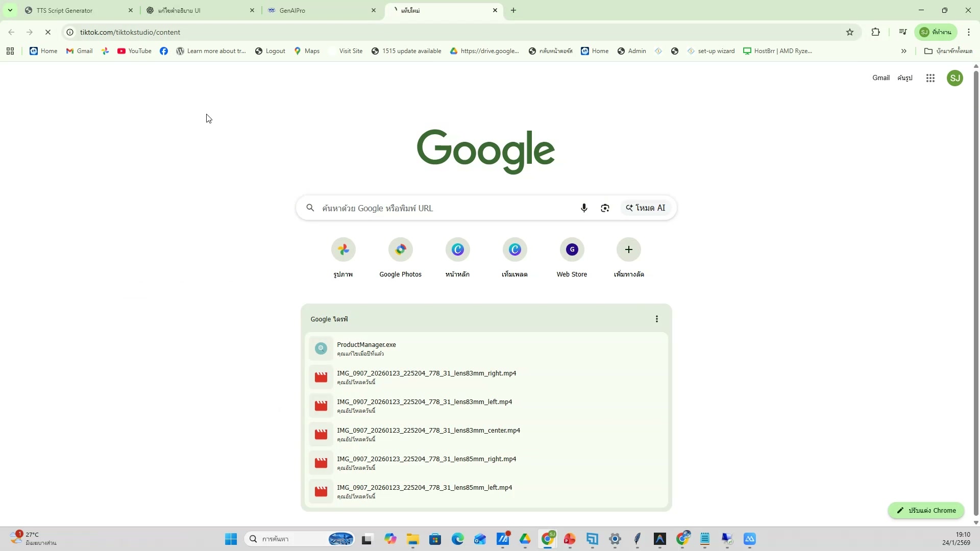Bookmark this page with star icon
Image resolution: width=980 pixels, height=551 pixels.
pyautogui.click(x=850, y=32)
